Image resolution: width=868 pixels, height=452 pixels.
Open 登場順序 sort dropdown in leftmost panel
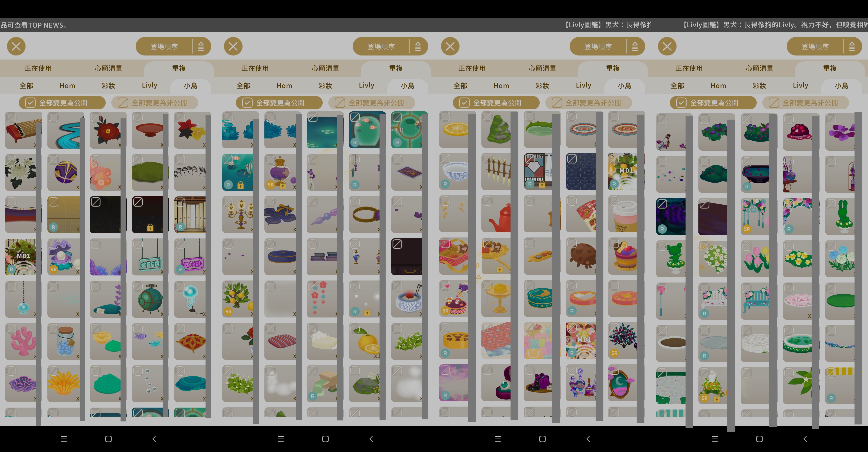tap(164, 46)
